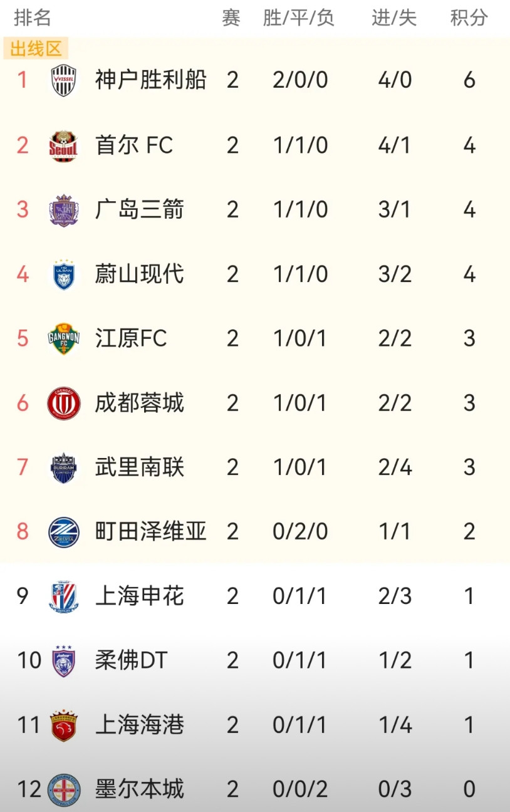Click the Shanghai Shenhua blue shield

(63, 596)
